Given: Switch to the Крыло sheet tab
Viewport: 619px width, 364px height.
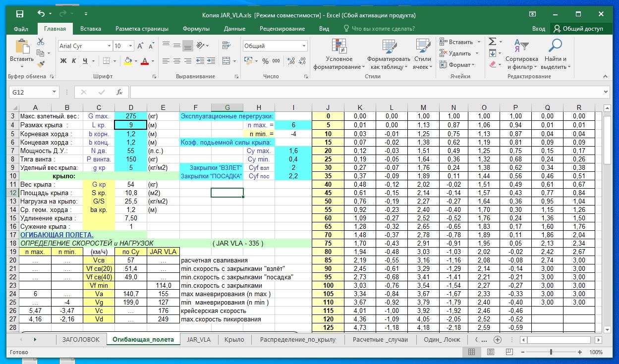Looking at the screenshot, I should (x=234, y=339).
